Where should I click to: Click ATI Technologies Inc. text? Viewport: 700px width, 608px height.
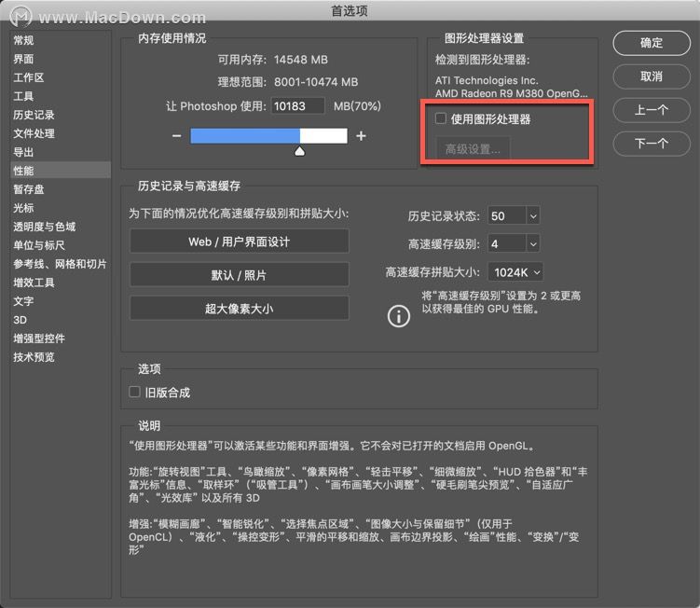pyautogui.click(x=487, y=80)
